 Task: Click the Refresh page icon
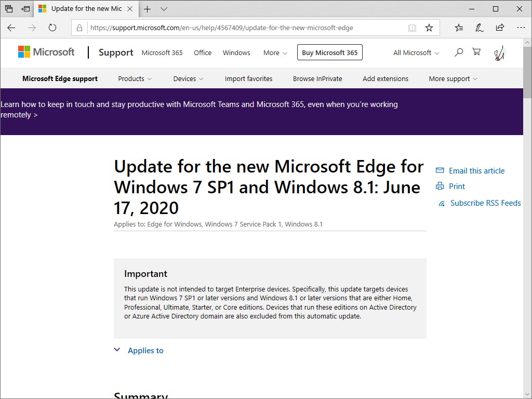coord(52,28)
